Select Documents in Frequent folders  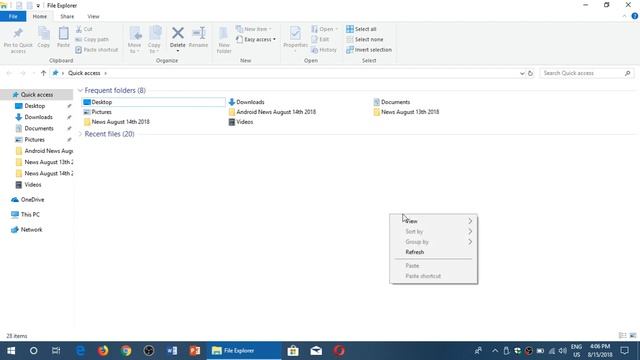(x=391, y=102)
